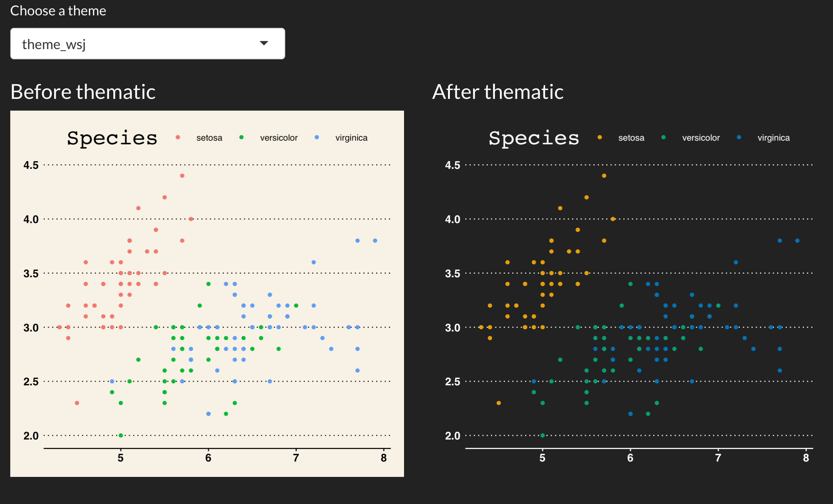833x504 pixels.
Task: Click blue virginica legend dot in left plot
Action: pyautogui.click(x=317, y=137)
